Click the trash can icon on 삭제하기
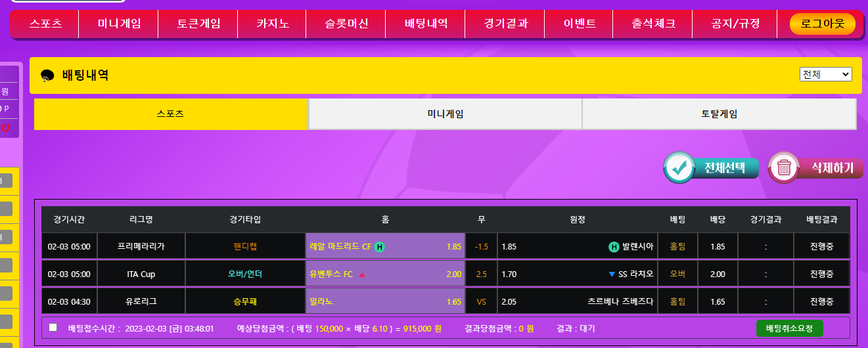The width and height of the screenshot is (868, 348). coord(783,167)
